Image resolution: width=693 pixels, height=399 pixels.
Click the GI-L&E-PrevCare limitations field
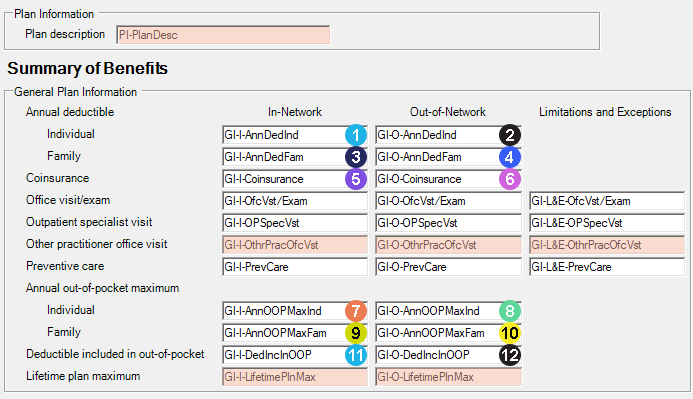click(x=607, y=267)
